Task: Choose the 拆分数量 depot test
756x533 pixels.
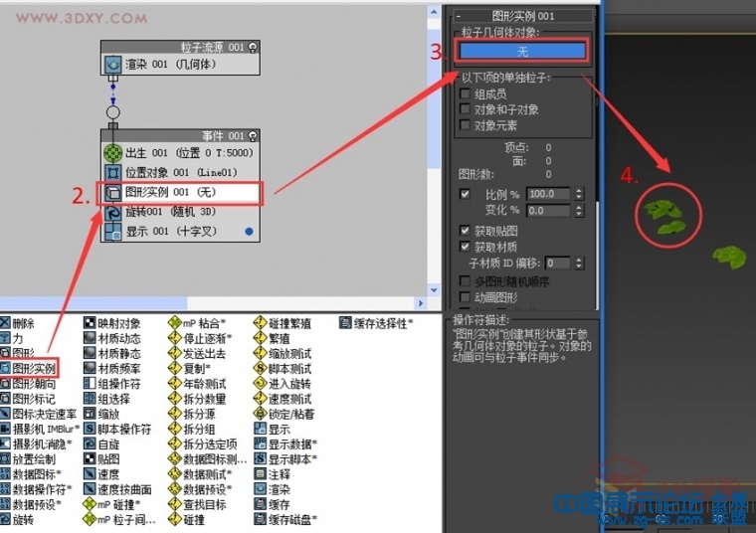Action: coord(197,399)
